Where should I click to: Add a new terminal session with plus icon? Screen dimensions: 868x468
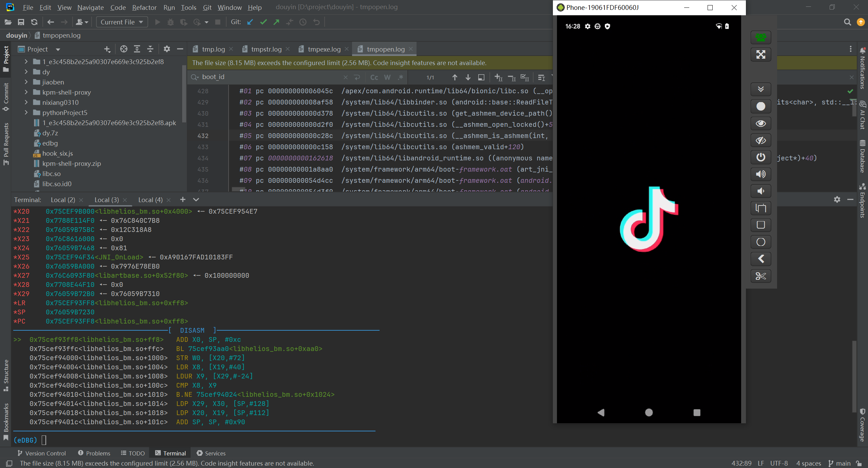pos(182,200)
